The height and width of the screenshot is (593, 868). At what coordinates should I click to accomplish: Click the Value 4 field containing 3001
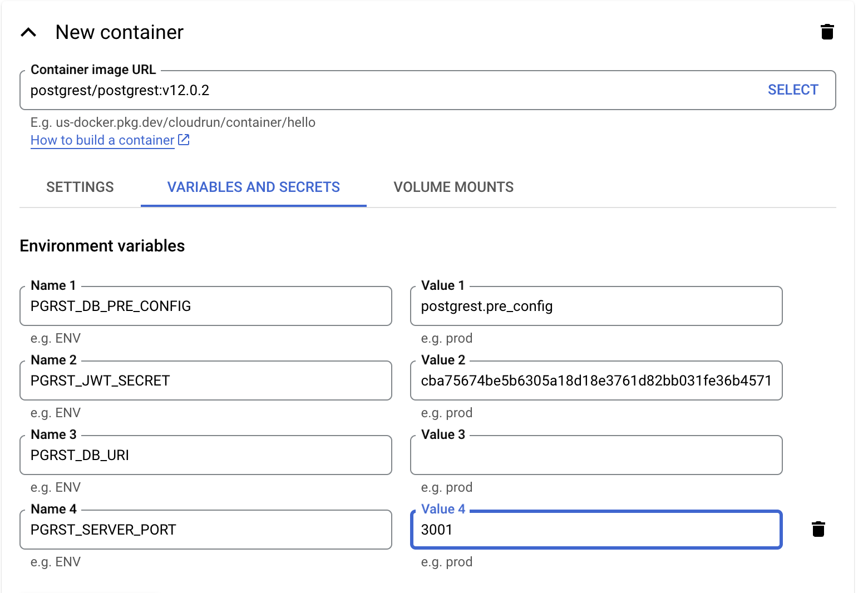tap(596, 530)
